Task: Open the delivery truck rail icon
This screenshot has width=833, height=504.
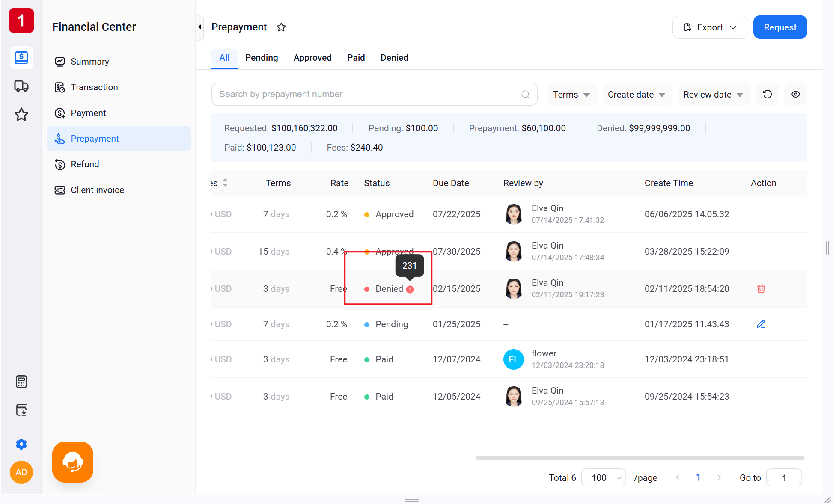Action: pos(21,86)
